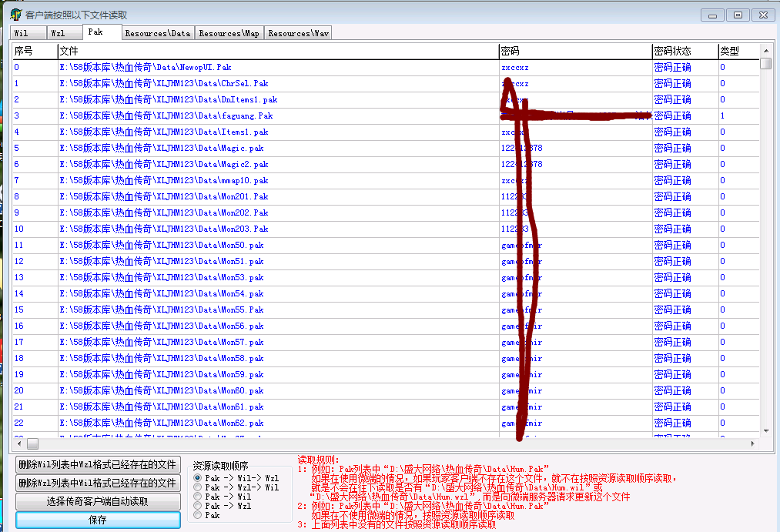780x532 pixels.
Task: Select the Mon53.pak file row
Action: (x=386, y=277)
